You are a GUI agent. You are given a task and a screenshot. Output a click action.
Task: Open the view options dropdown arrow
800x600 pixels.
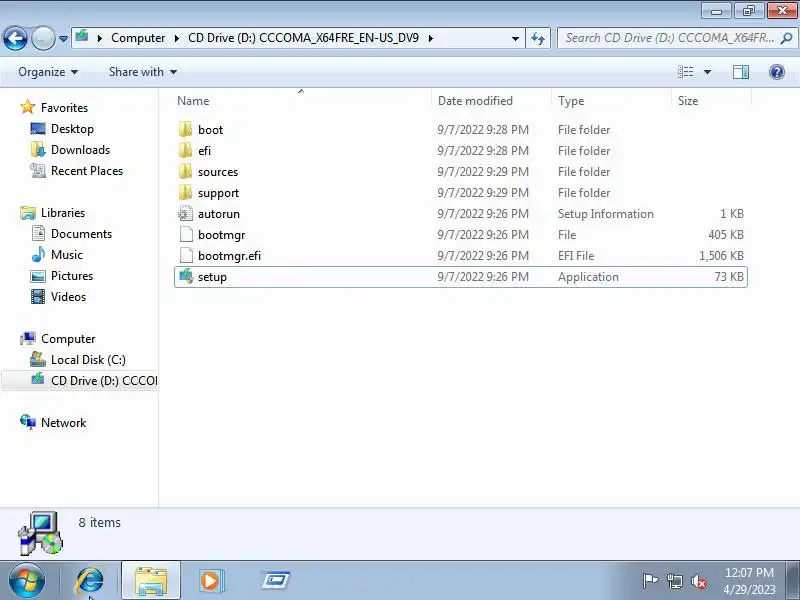707,72
